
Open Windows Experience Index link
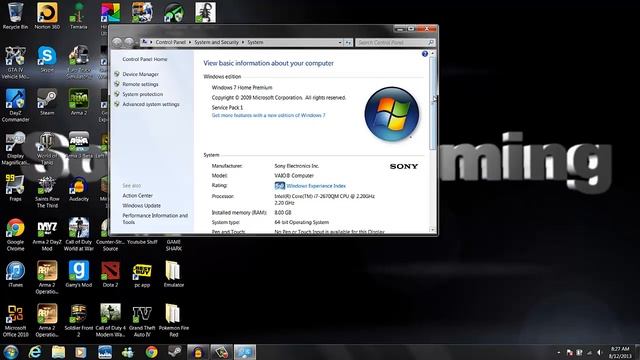[x=316, y=186]
